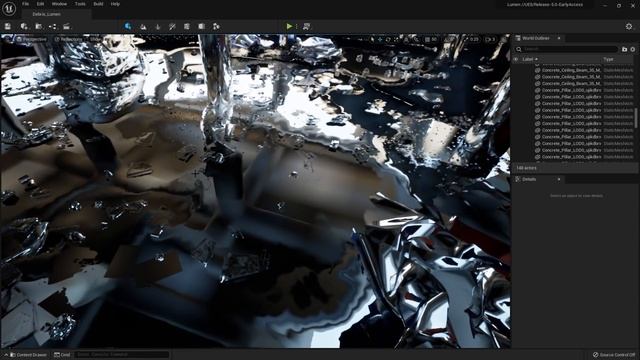This screenshot has height=360, width=640.
Task: Open the Window menu
Action: pos(60,4)
